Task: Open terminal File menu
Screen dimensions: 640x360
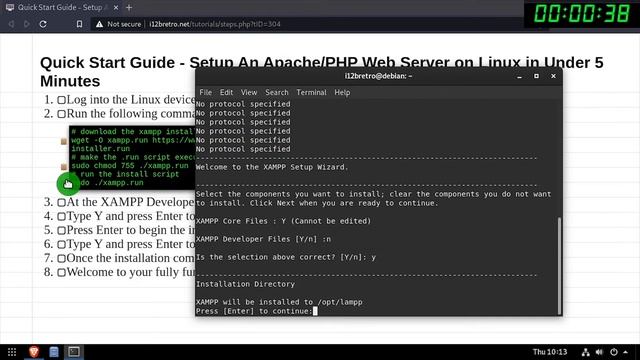Action: 205,92
